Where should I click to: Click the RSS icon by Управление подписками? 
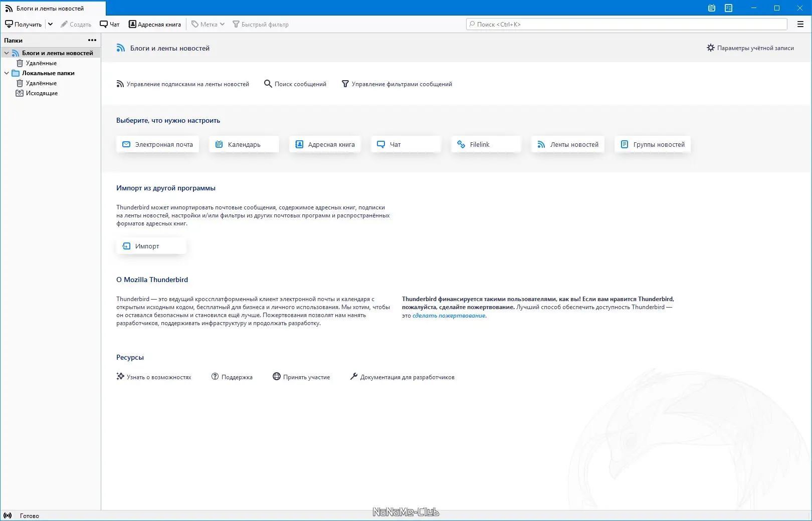click(120, 84)
